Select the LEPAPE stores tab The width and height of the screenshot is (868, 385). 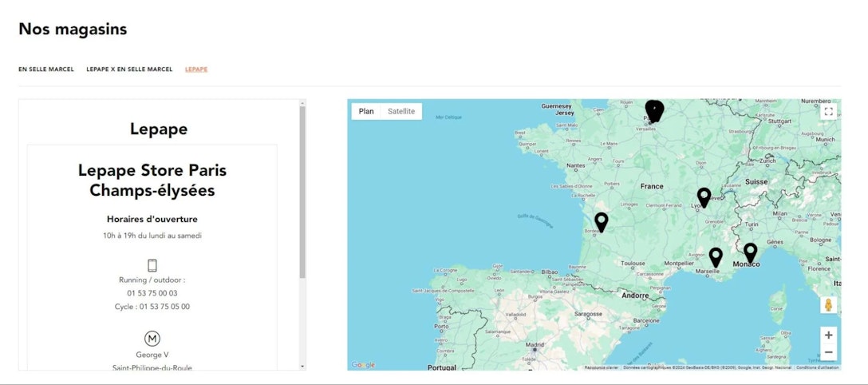(x=196, y=69)
